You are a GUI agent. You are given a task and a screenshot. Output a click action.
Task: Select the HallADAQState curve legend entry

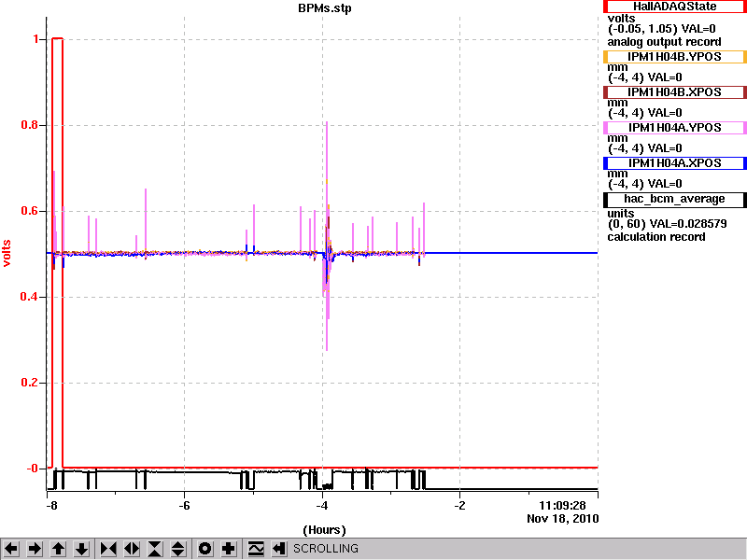(674, 7)
